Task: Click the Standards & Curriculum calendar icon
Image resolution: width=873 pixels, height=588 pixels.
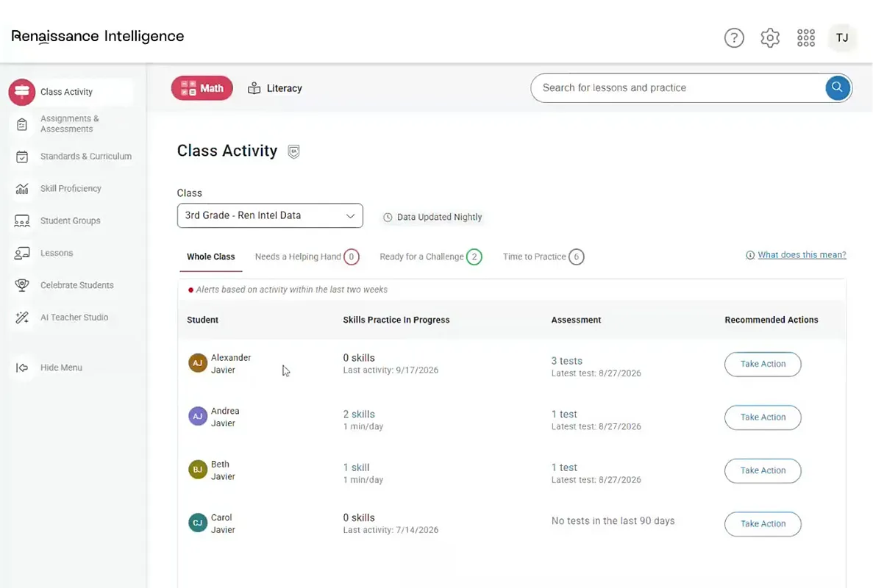Action: click(x=22, y=157)
